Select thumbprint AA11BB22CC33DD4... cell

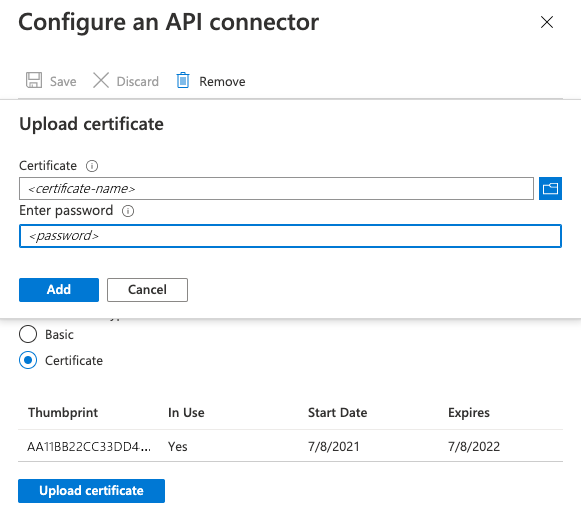point(89,447)
